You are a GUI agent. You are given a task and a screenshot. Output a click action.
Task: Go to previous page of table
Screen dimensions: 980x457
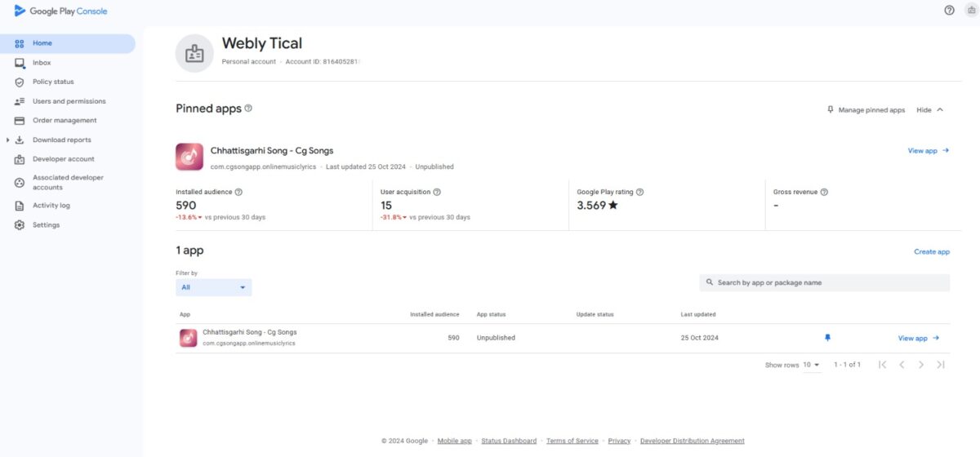point(902,365)
